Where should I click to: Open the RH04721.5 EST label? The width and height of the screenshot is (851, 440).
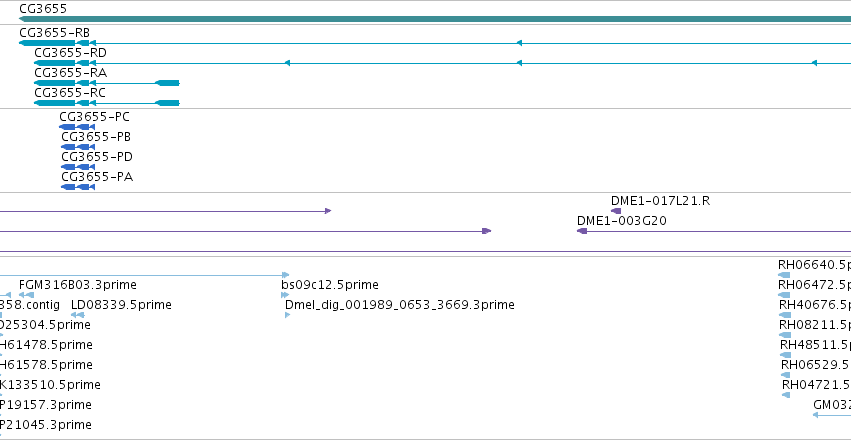pos(816,385)
